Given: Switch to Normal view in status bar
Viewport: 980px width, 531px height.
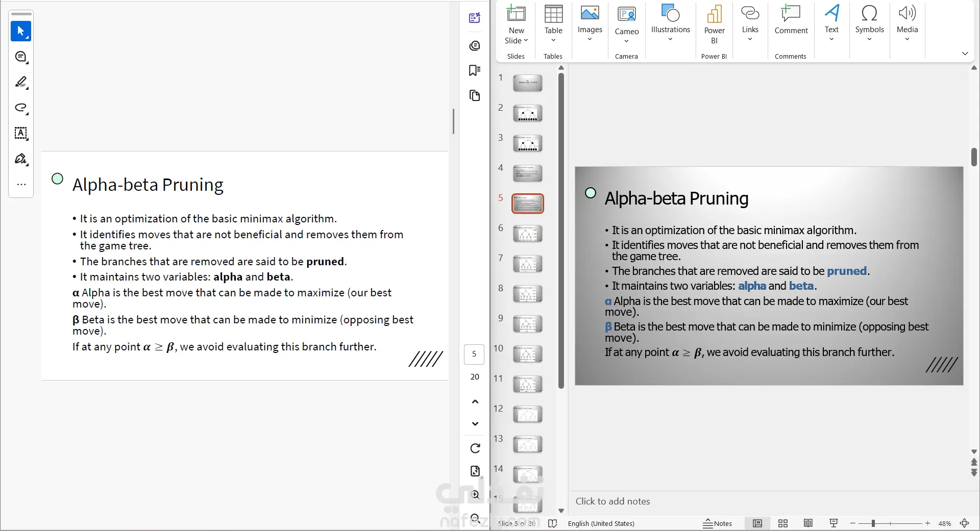Looking at the screenshot, I should pos(757,523).
